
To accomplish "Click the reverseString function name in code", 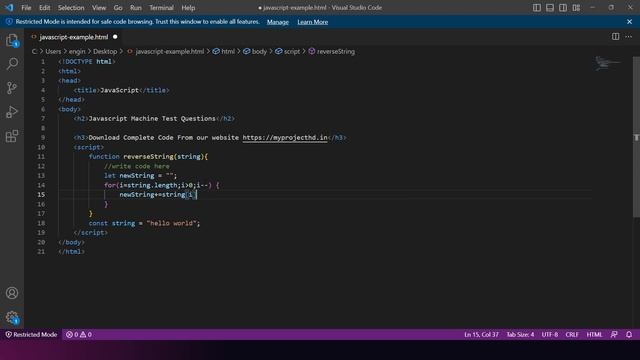I will [x=149, y=157].
